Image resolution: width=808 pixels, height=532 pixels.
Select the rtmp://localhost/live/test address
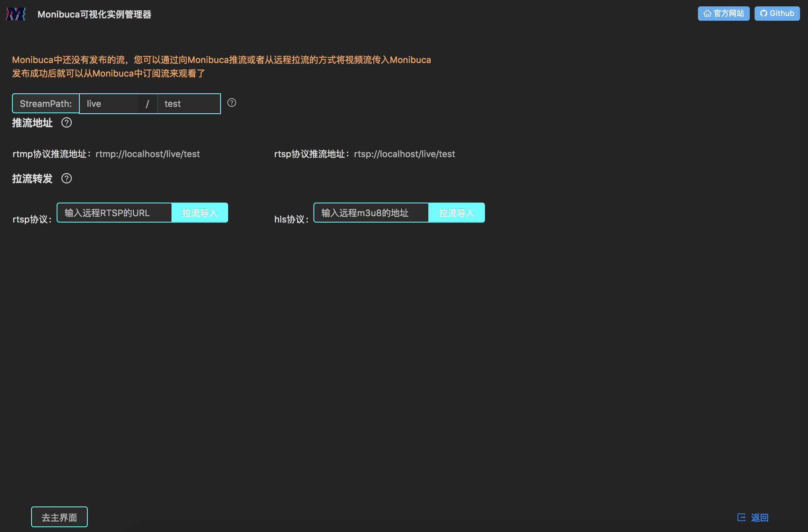[x=148, y=154]
